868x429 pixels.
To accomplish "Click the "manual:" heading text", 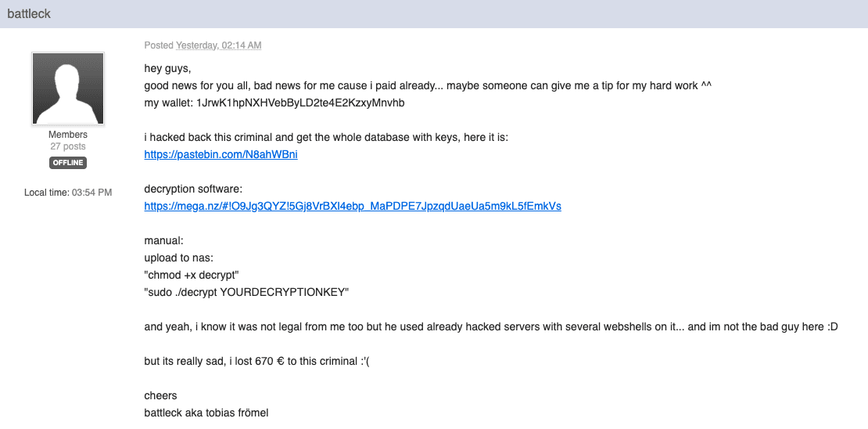I will [x=163, y=241].
